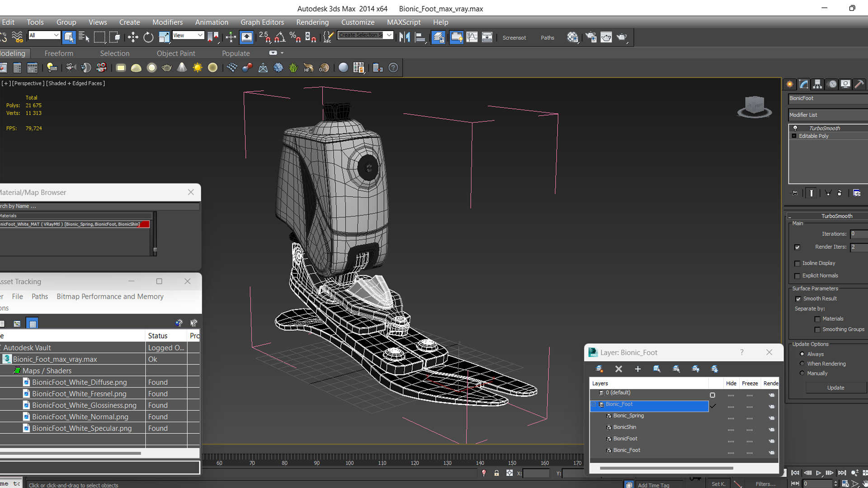The image size is (868, 488).
Task: Expand Editable Poly sub-objects
Action: coord(794,136)
